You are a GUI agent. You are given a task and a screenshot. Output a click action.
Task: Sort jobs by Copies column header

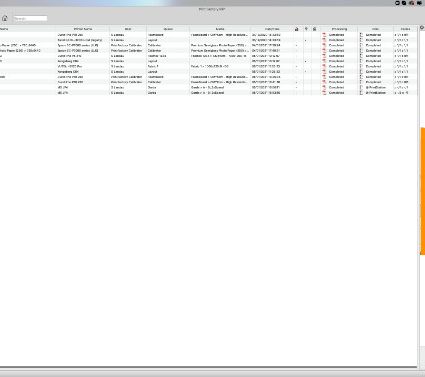click(405, 29)
